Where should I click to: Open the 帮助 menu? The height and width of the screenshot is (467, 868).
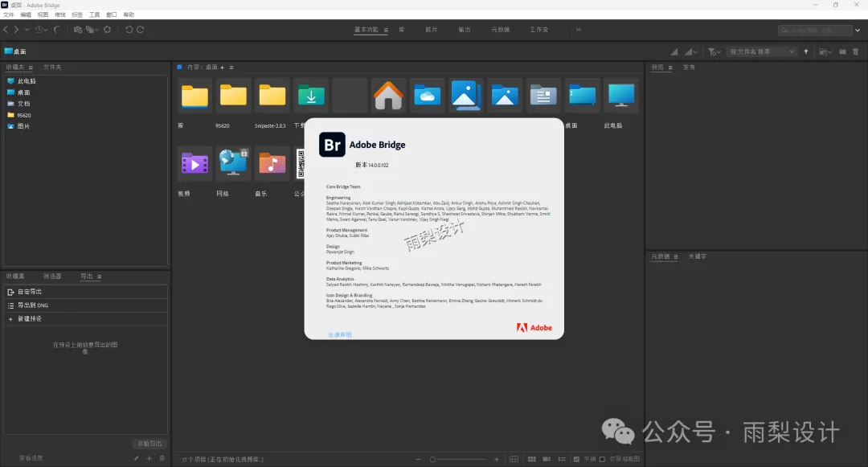(129, 14)
